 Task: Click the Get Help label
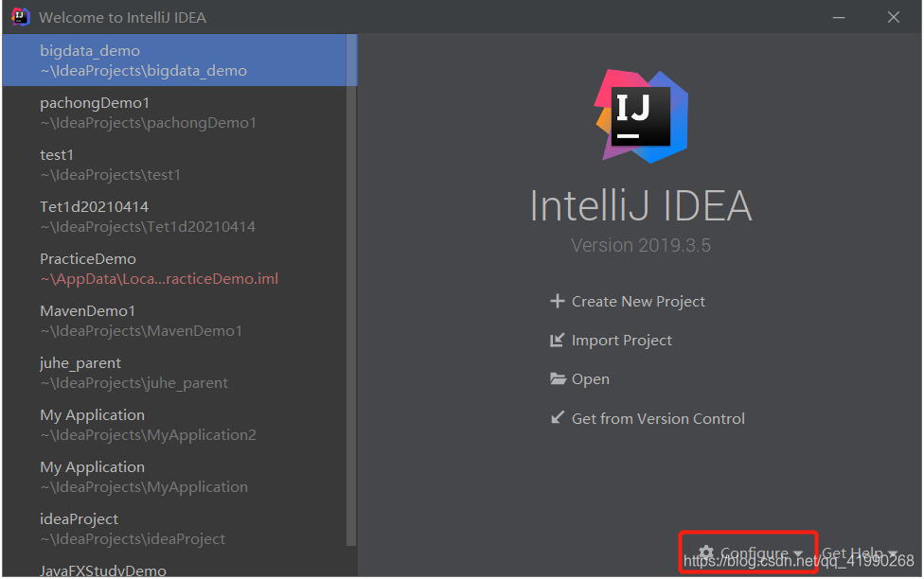[x=852, y=553]
